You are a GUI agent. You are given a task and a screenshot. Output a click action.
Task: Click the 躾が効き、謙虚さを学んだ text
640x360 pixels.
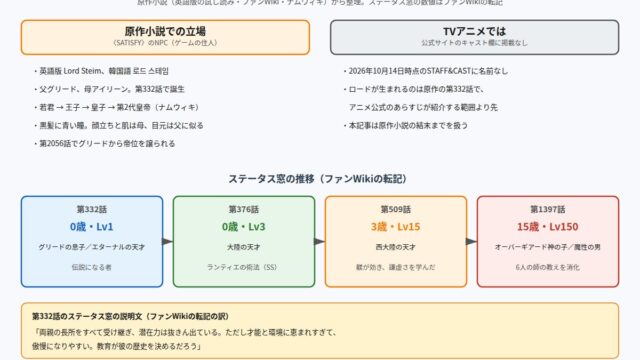point(396,267)
